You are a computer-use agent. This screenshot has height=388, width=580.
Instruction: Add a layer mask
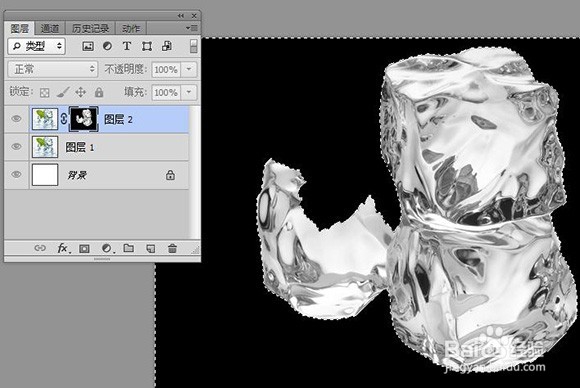84,249
